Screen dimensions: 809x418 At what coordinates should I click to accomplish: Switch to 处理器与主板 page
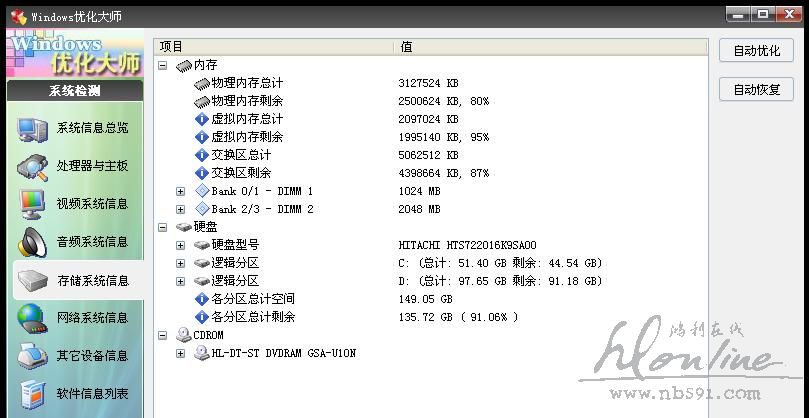pos(93,166)
